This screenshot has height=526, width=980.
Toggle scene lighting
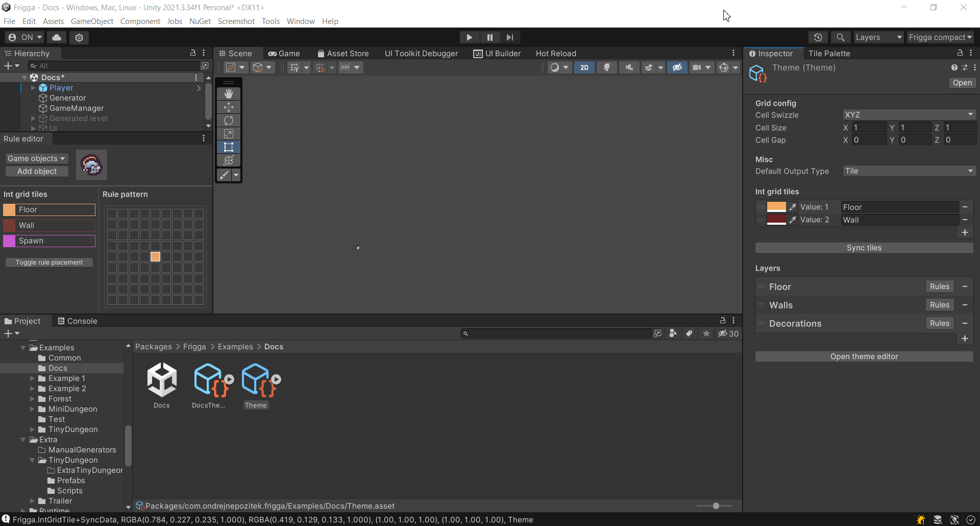pyautogui.click(x=607, y=67)
